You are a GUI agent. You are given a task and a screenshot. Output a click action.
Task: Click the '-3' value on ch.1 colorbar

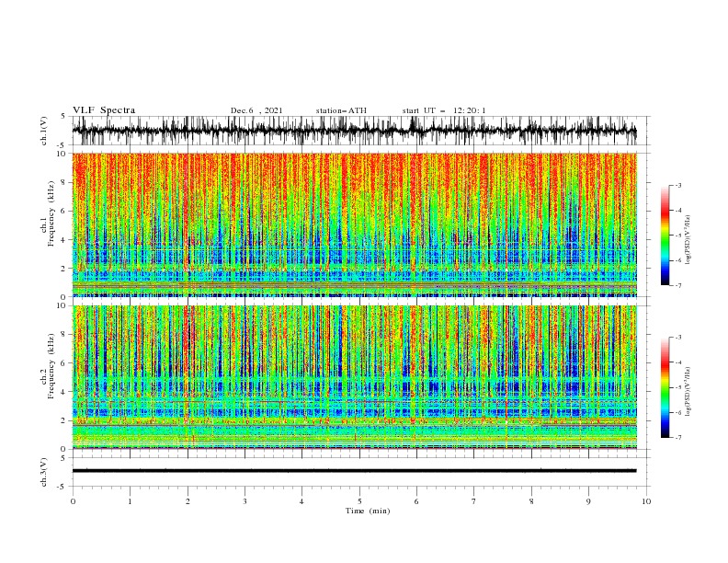point(678,185)
